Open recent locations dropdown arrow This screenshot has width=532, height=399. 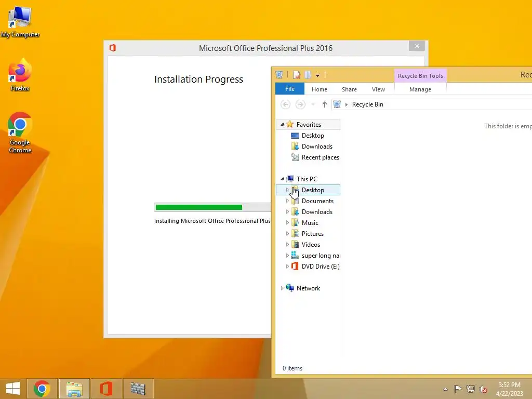click(313, 104)
